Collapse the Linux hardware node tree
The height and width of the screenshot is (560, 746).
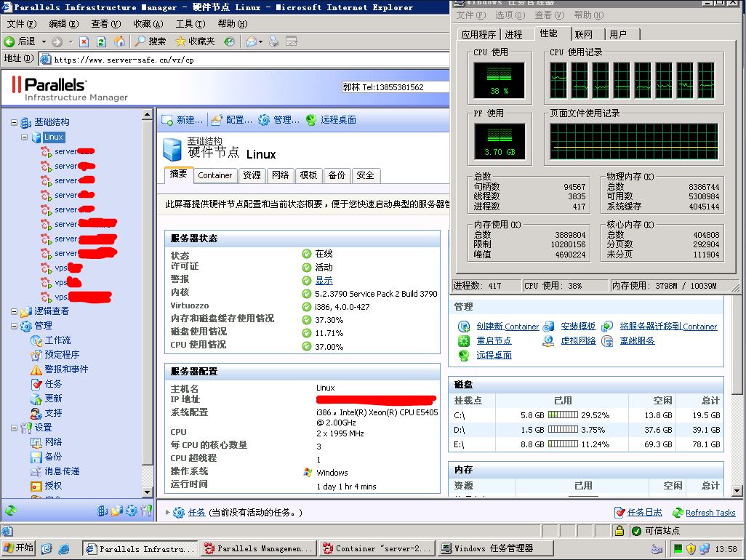(x=24, y=137)
